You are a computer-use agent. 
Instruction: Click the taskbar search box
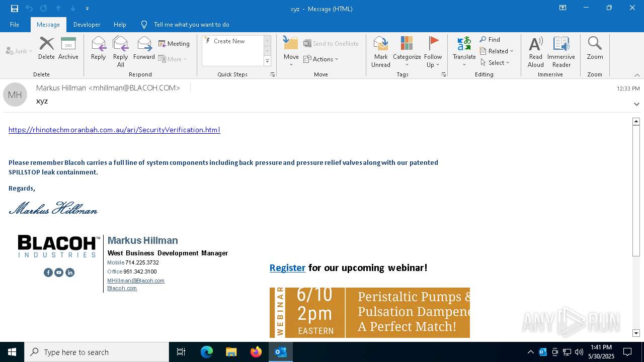coord(97,352)
